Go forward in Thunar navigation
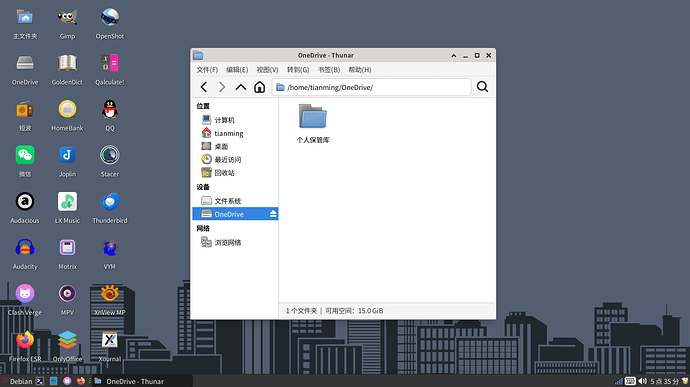This screenshot has width=690, height=387. (222, 87)
